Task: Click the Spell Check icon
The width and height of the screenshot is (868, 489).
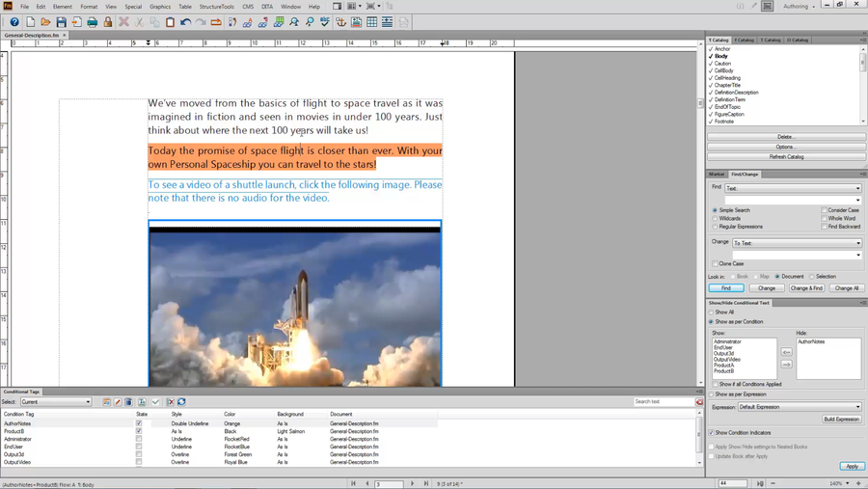Action: (325, 21)
